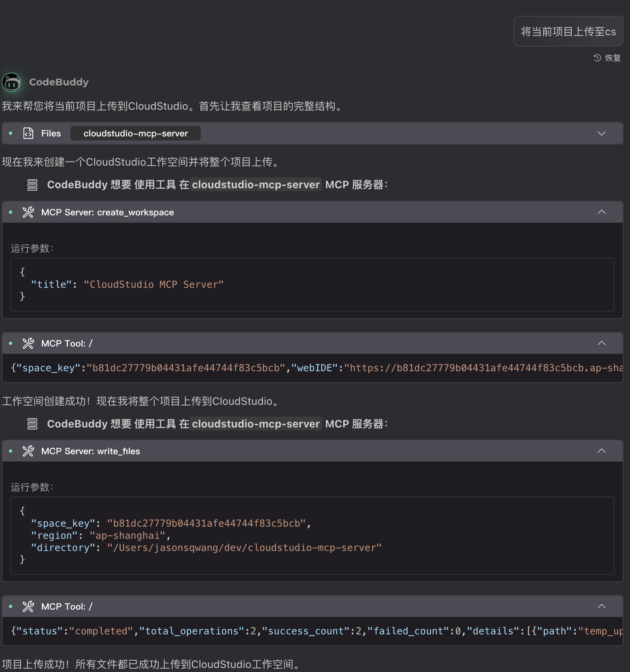Click the "region": "ap-shanghai" parameter line

[x=101, y=535]
